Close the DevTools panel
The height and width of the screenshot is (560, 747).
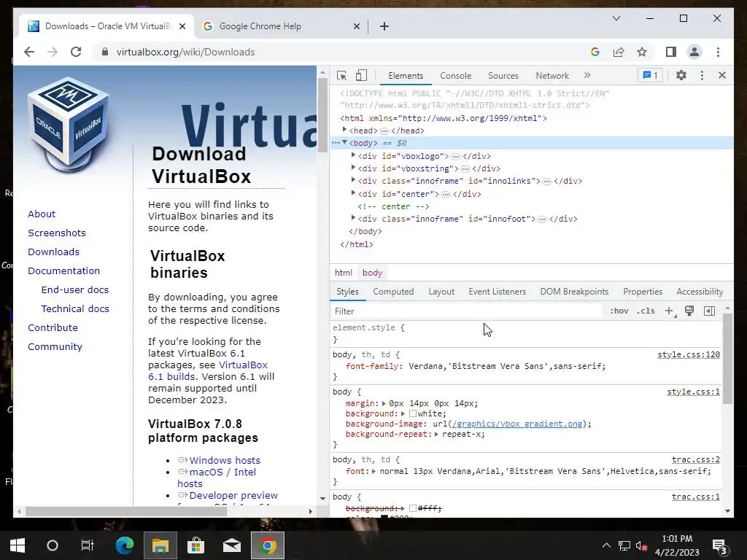coord(722,75)
